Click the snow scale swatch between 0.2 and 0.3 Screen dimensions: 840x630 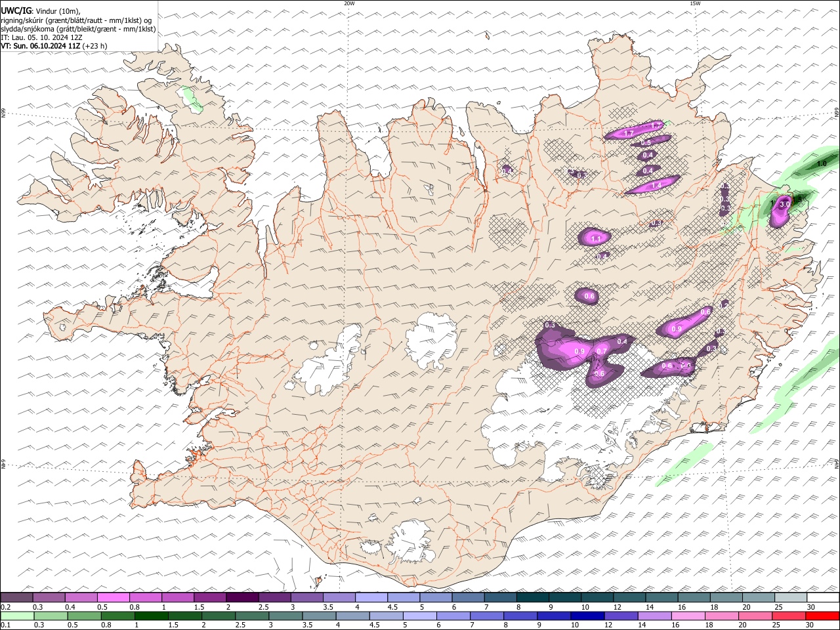17,597
